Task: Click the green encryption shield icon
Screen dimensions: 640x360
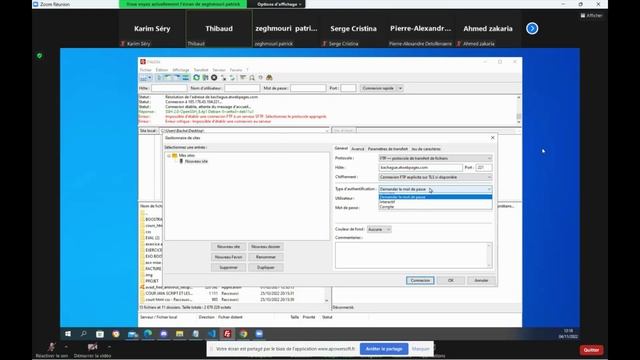Action: click(40, 56)
